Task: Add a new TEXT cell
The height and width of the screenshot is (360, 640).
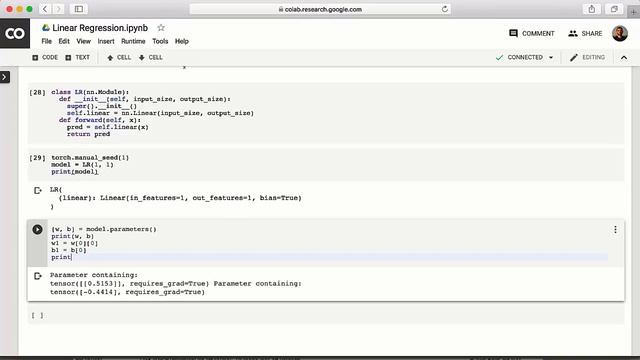Action: coord(78,58)
